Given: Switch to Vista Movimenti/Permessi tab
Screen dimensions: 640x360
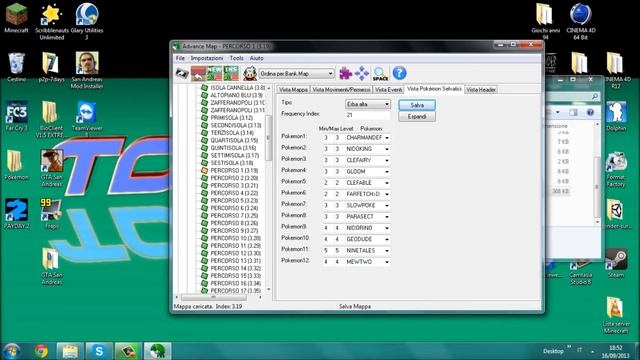Looking at the screenshot, I should [x=341, y=89].
